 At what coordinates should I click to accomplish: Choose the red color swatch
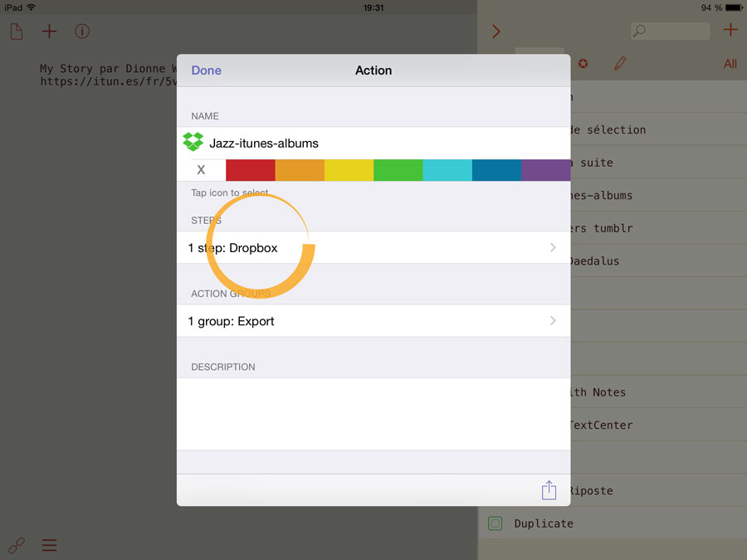(251, 170)
